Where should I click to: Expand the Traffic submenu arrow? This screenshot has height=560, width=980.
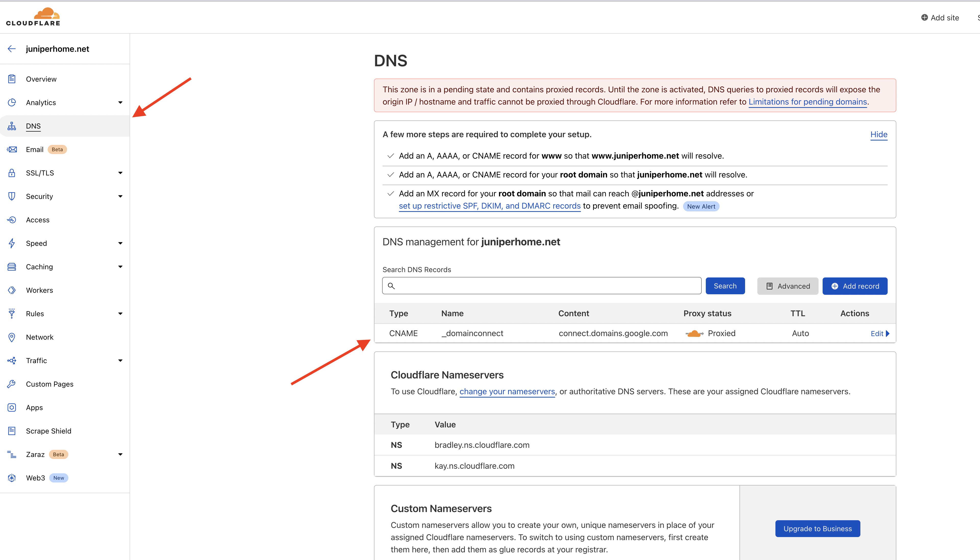[120, 360]
